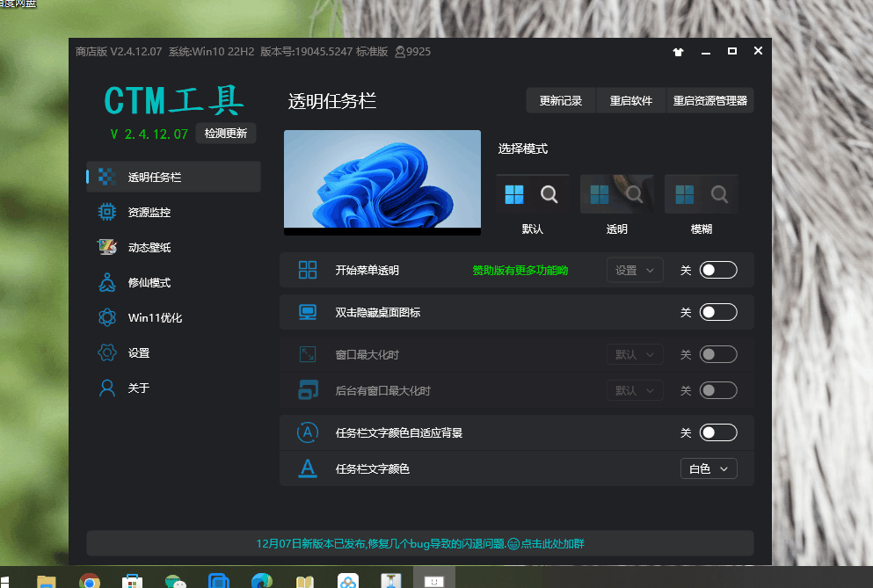Click the green version text V 2.4.12.07

(149, 134)
